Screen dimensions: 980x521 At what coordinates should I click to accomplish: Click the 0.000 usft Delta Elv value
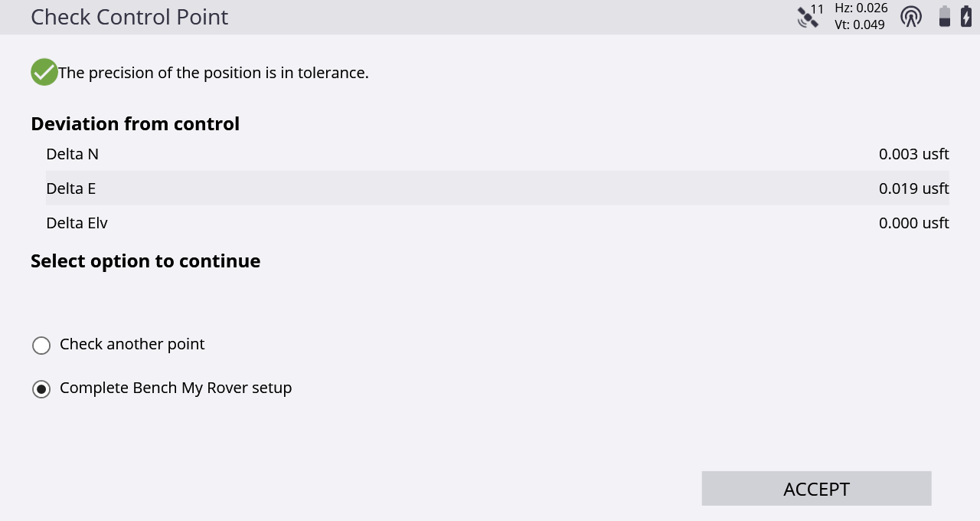tap(914, 223)
